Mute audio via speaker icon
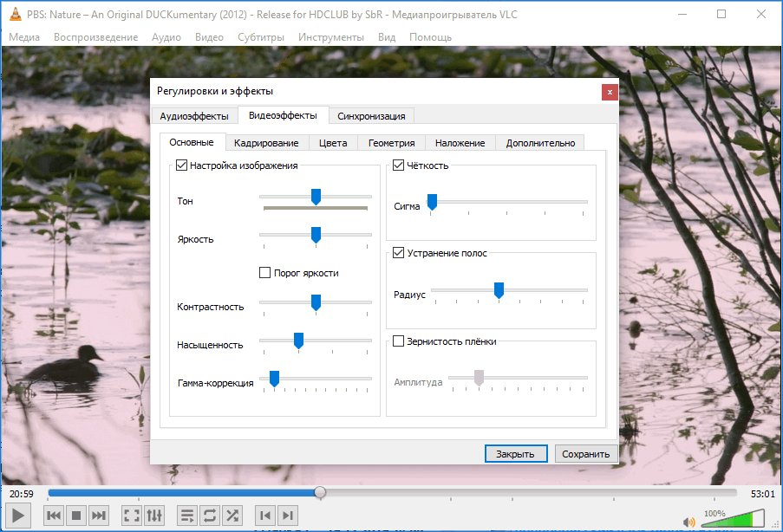 coord(689,522)
